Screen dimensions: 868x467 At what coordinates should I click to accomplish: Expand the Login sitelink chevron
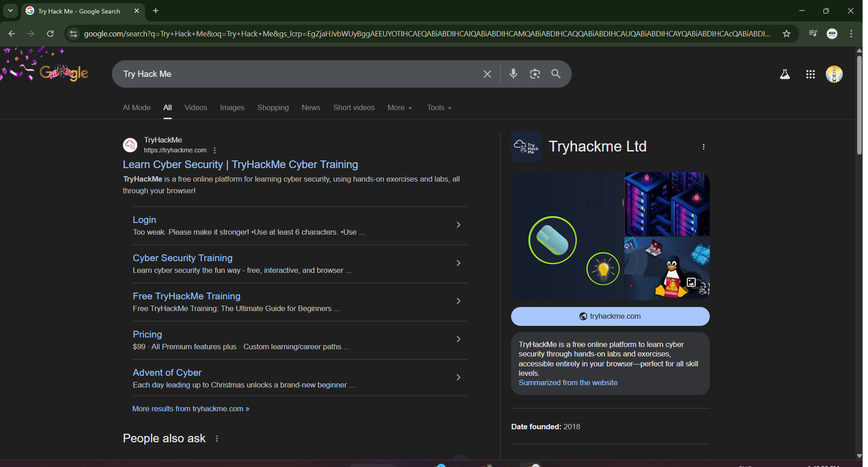click(x=458, y=225)
